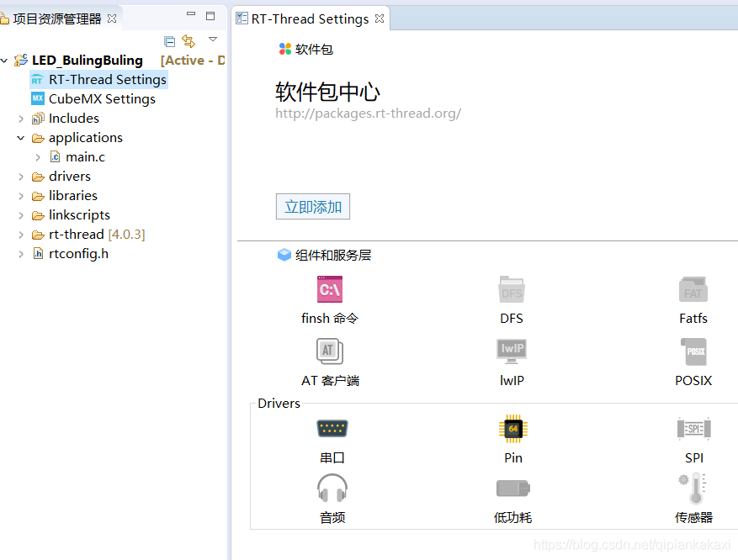Click the LED_BulingBuling project name
This screenshot has height=560, width=738.
(x=87, y=61)
